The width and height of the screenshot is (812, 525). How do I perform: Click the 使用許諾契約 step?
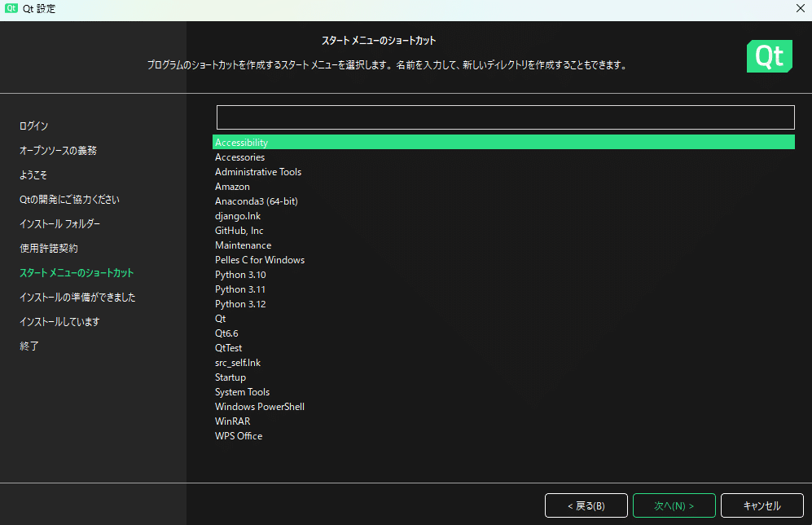pos(49,249)
